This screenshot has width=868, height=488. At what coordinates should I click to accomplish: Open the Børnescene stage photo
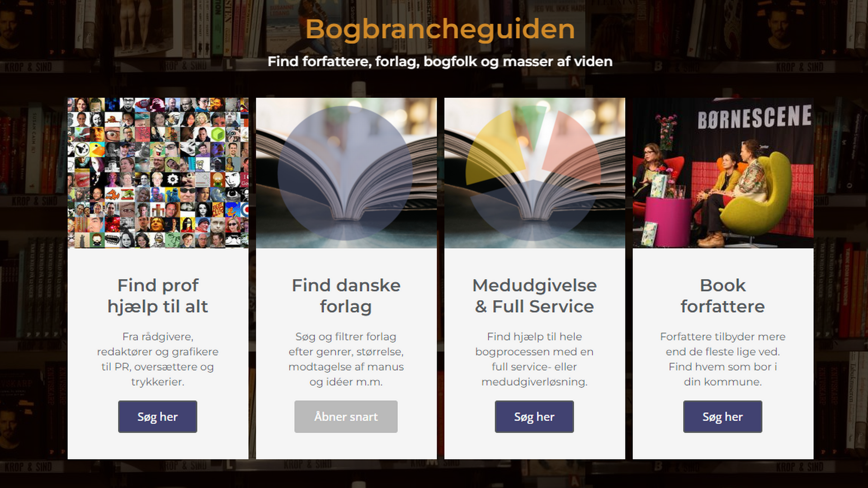(x=723, y=173)
